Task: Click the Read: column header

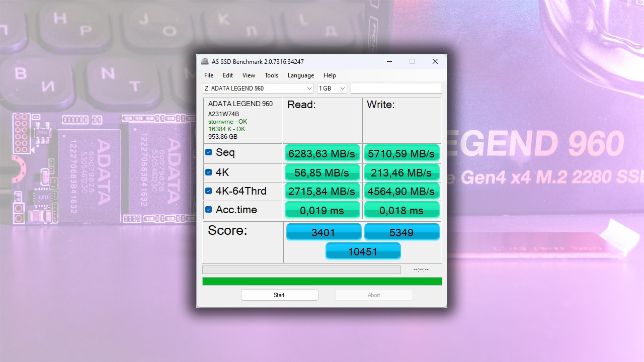Action: tap(301, 105)
